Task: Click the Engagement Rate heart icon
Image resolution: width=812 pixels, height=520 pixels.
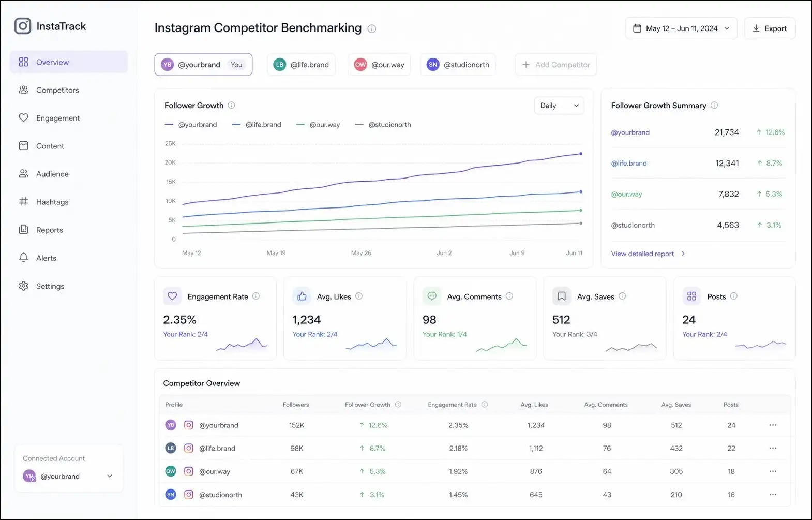Action: coord(172,296)
